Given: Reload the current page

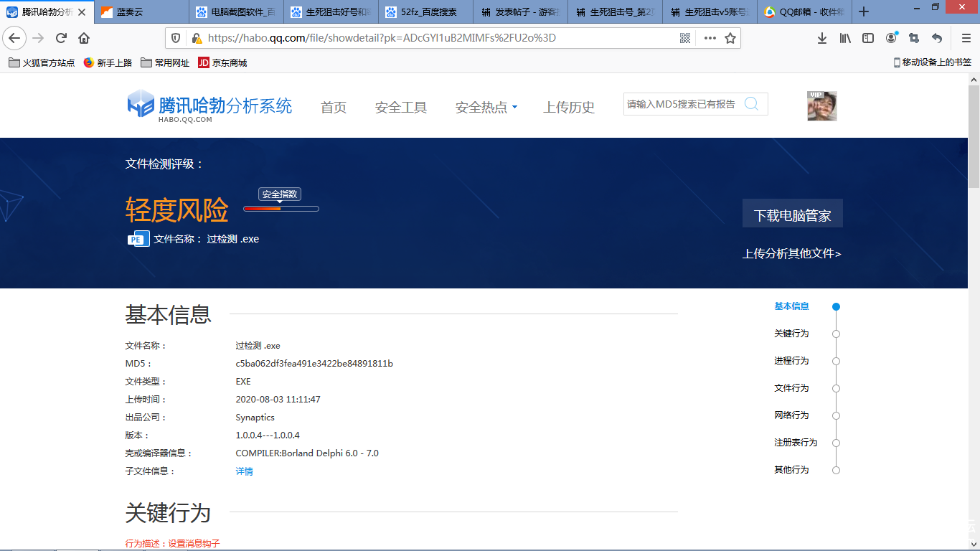Looking at the screenshot, I should 62,38.
